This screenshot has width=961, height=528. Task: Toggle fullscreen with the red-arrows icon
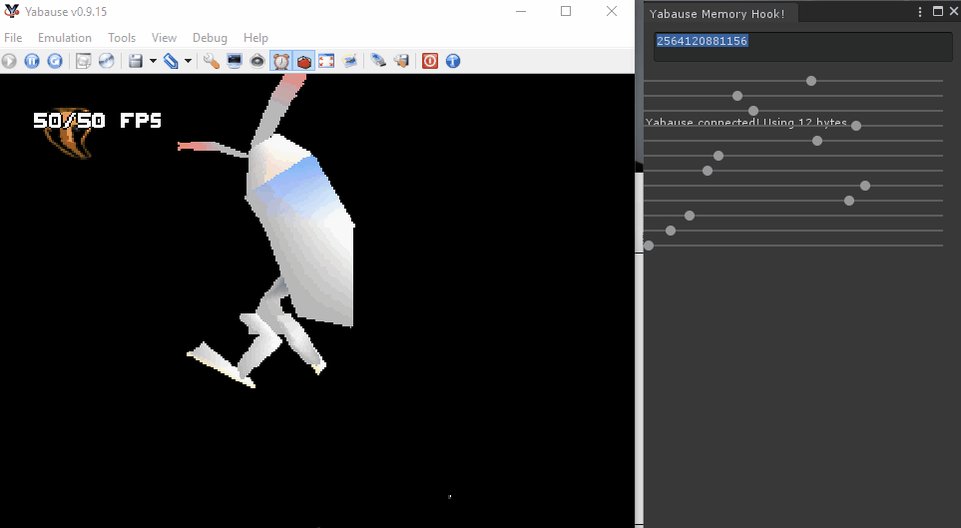pos(327,61)
